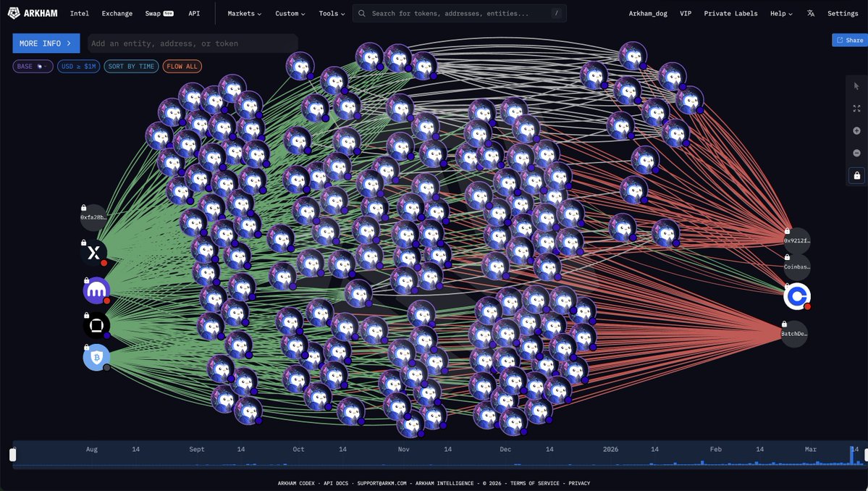Open the PRIVACY footer link
The height and width of the screenshot is (491, 868).
(579, 483)
